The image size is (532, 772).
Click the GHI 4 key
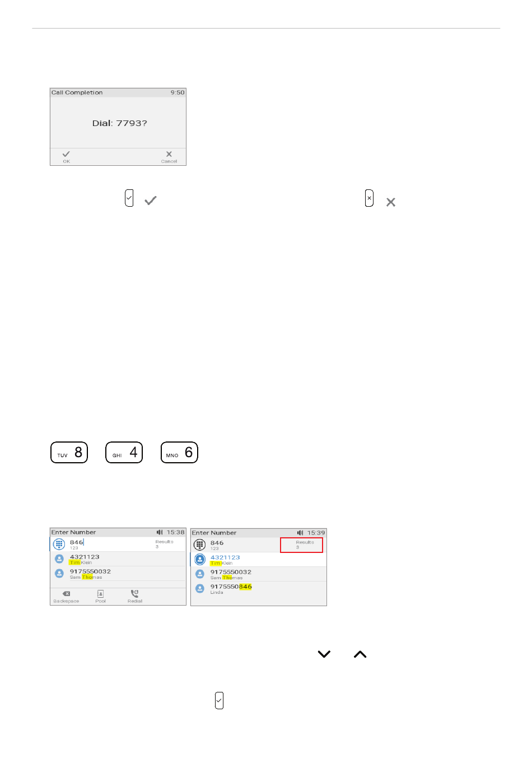[124, 453]
